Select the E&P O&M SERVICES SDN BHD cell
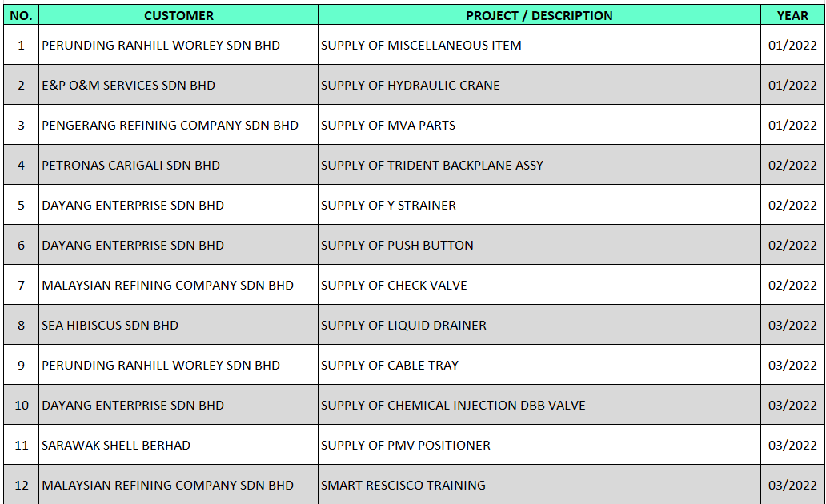The image size is (826, 504). click(x=129, y=86)
